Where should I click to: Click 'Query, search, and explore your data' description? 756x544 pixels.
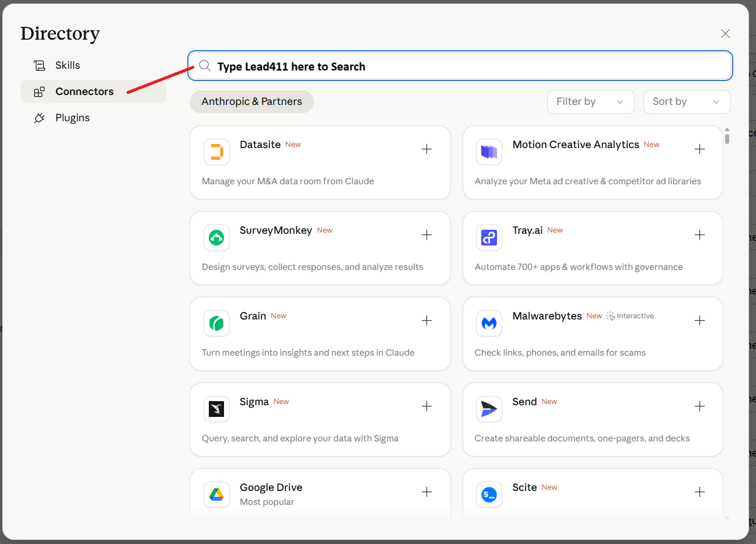[x=300, y=438]
